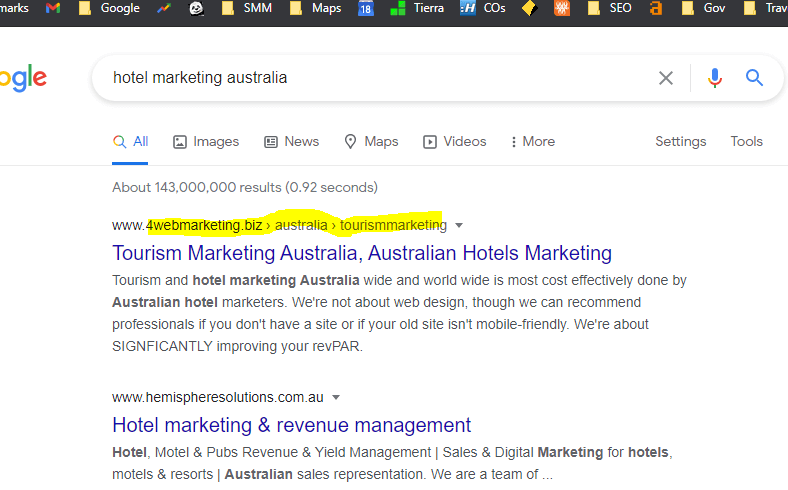
Task: Click snippet text 'Hotel, Motel & Pubs Revenue'
Action: (x=205, y=452)
